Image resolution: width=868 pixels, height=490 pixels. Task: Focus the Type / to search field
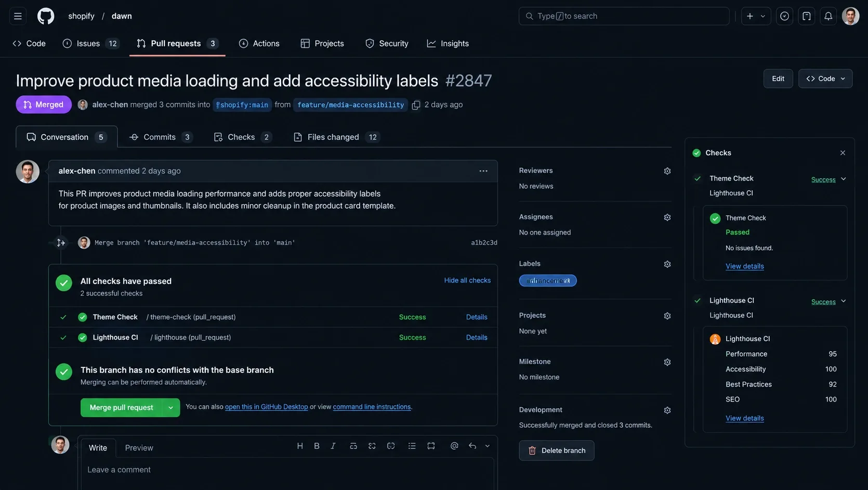coord(624,16)
